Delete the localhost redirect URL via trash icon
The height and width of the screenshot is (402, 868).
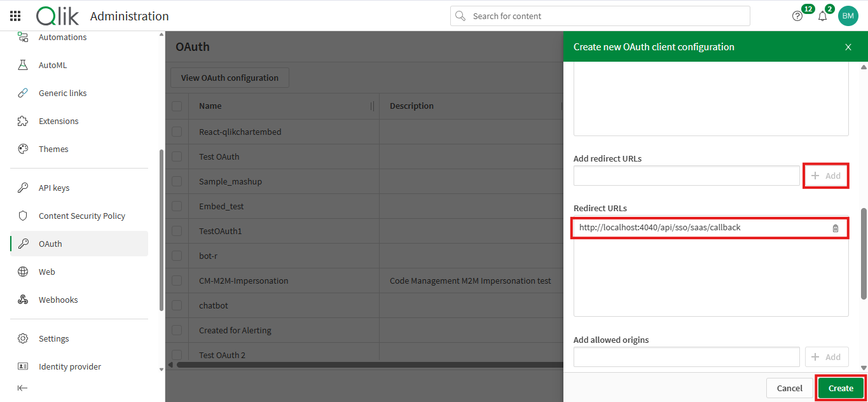point(835,227)
